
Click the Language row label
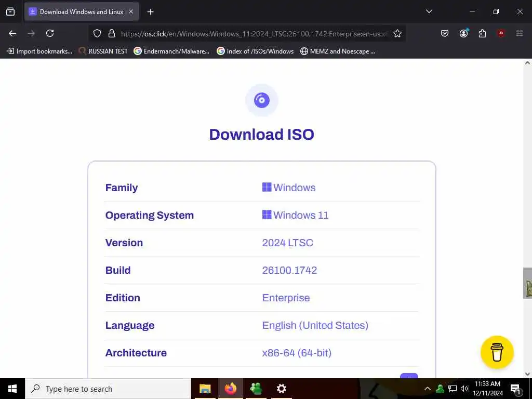(x=129, y=325)
